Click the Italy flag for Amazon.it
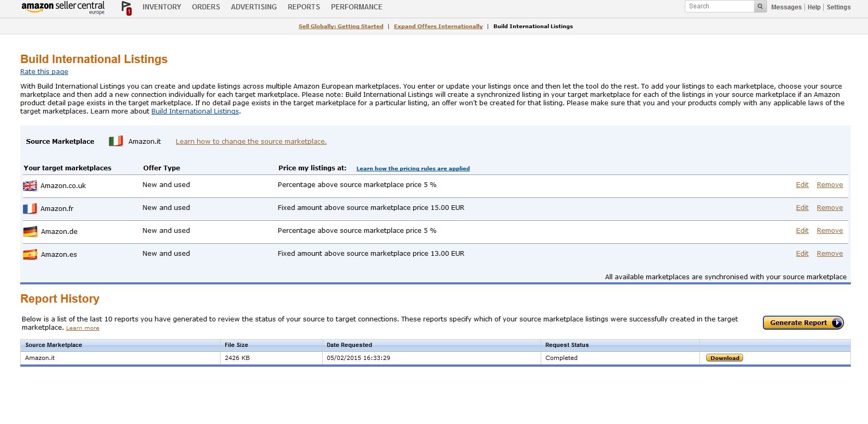This screenshot has width=868, height=424. (x=116, y=141)
